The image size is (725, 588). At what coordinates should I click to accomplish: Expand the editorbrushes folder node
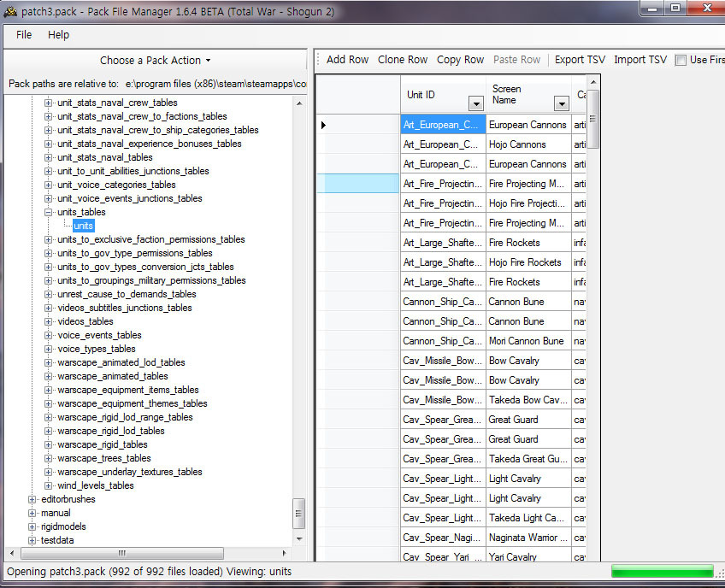[32, 499]
